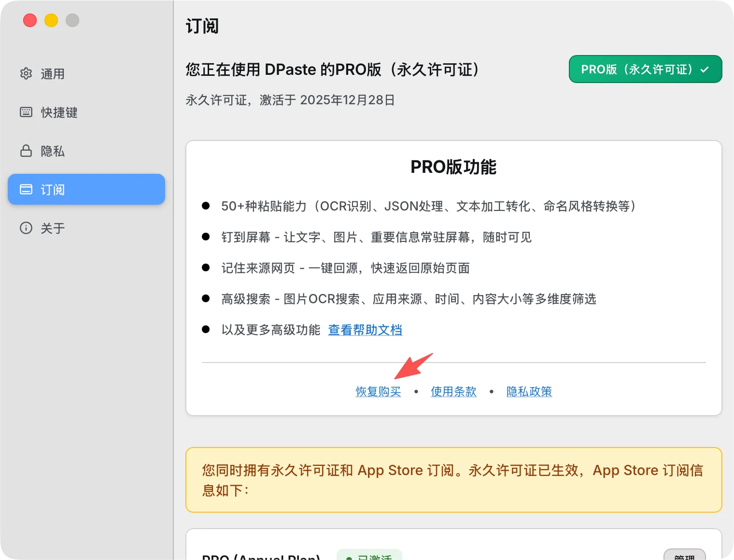Click the yellow App Store subscription notice
Image resolution: width=734 pixels, height=560 pixels.
(453, 480)
